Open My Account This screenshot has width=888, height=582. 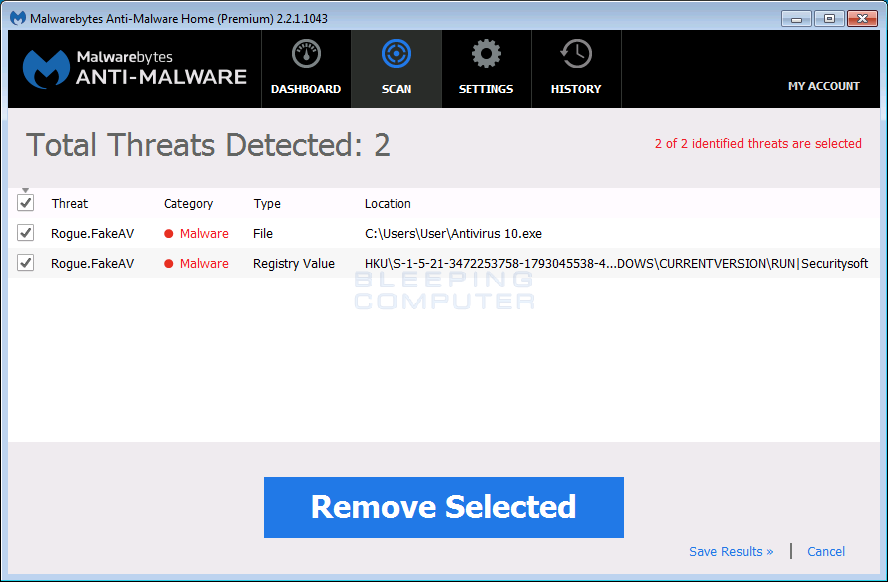click(x=823, y=86)
